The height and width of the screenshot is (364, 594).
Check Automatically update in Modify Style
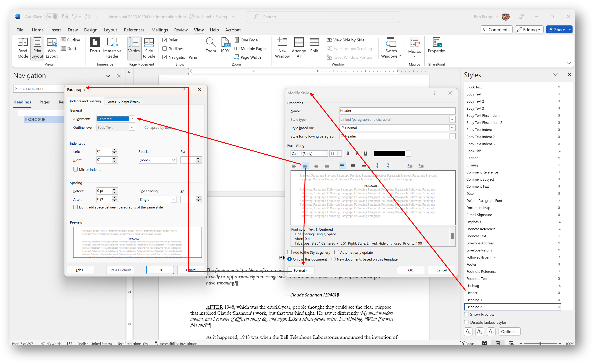(337, 252)
